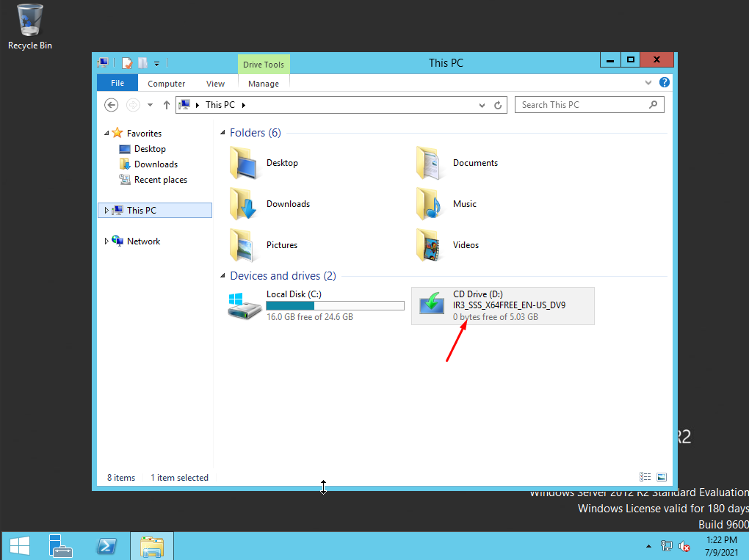Viewport: 749px width, 560px height.
Task: Select the Videos folder icon
Action: (430, 245)
